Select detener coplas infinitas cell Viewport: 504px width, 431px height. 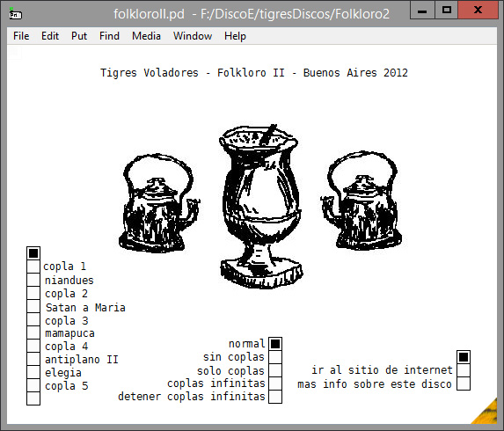coord(275,397)
